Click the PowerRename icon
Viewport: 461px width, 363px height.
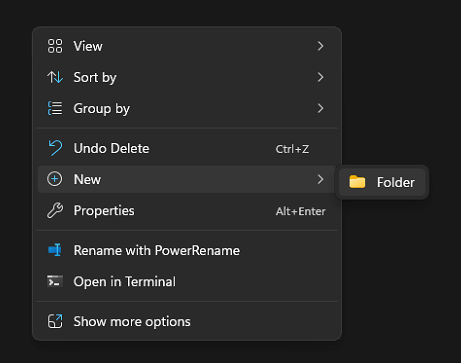tap(55, 250)
